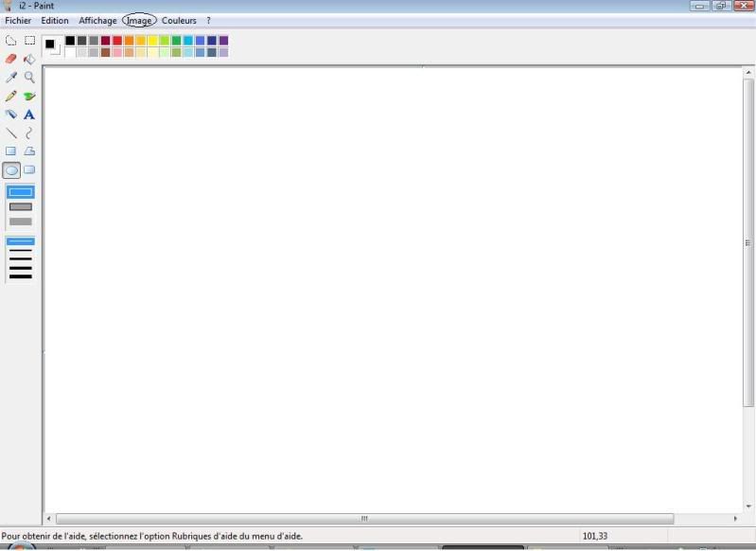Image resolution: width=756 pixels, height=551 pixels.
Task: Click the vertical scrollbar up arrow
Action: coord(748,72)
